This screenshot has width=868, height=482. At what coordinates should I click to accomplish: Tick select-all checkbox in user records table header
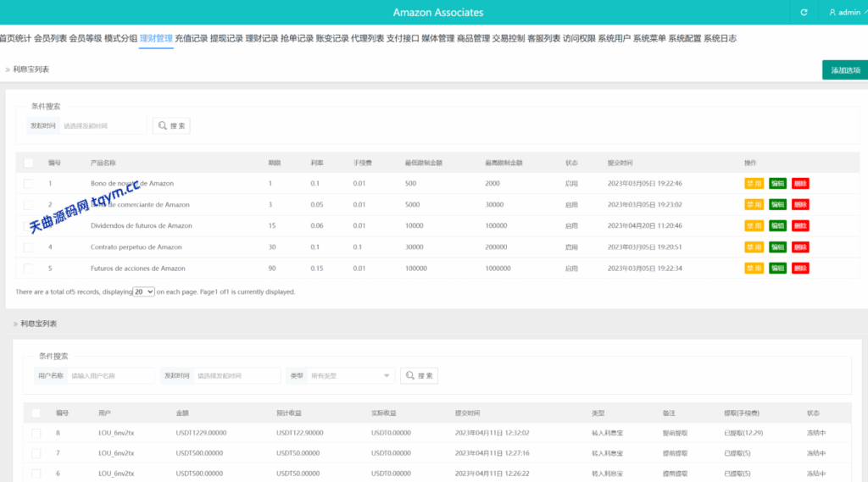tap(36, 413)
